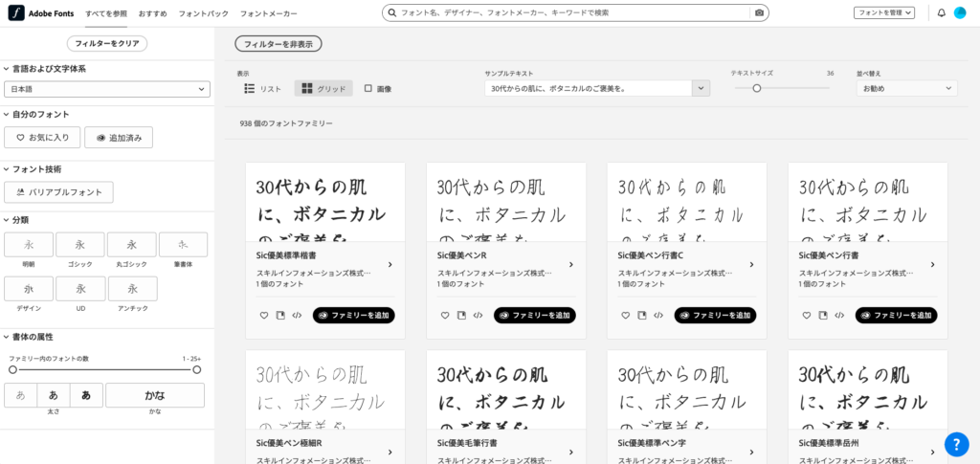
Task: Open Sic優美ペン極細R font details arrow
Action: point(390,453)
